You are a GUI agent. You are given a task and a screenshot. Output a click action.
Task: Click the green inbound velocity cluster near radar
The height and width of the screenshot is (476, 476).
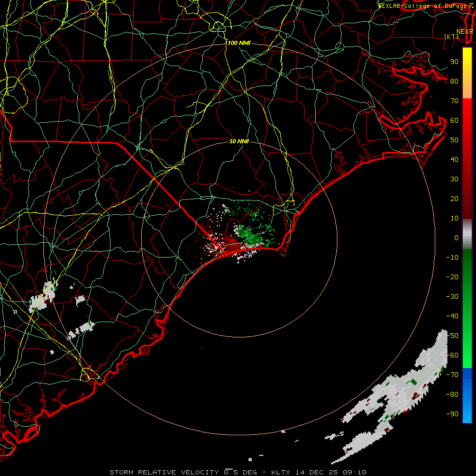(249, 235)
